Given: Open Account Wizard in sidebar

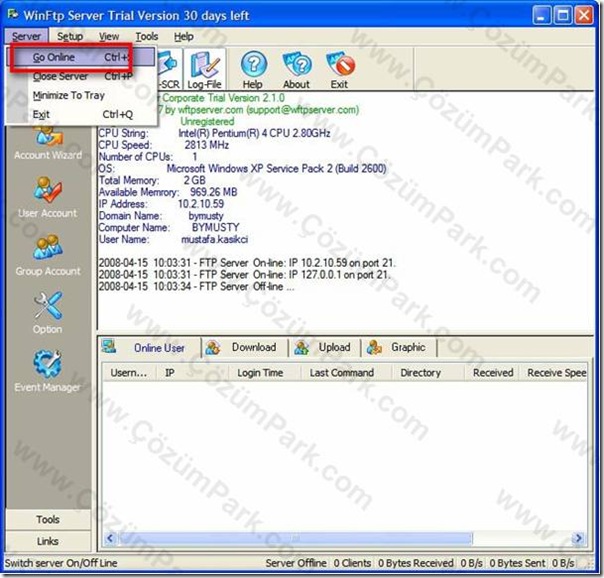Looking at the screenshot, I should (48, 142).
